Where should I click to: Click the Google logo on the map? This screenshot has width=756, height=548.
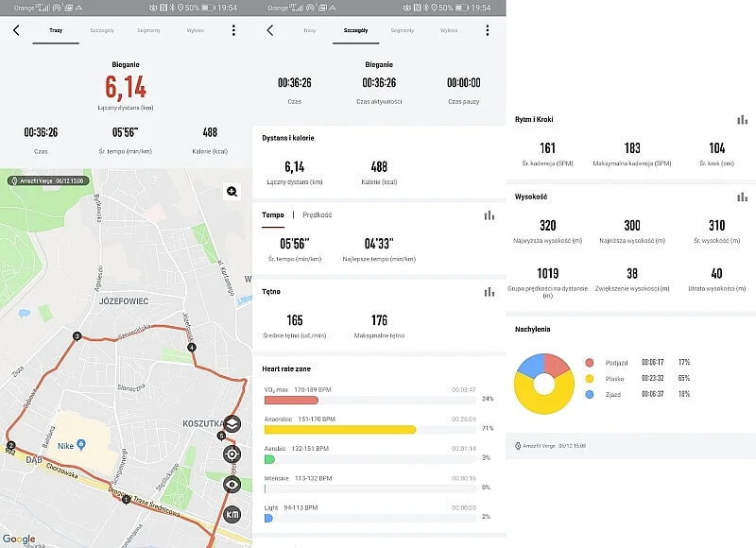point(19,539)
